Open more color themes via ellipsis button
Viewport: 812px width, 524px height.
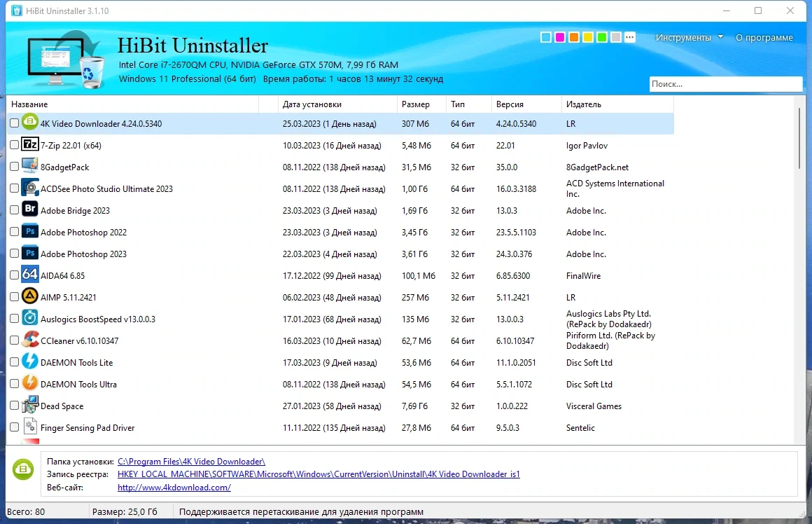(630, 37)
